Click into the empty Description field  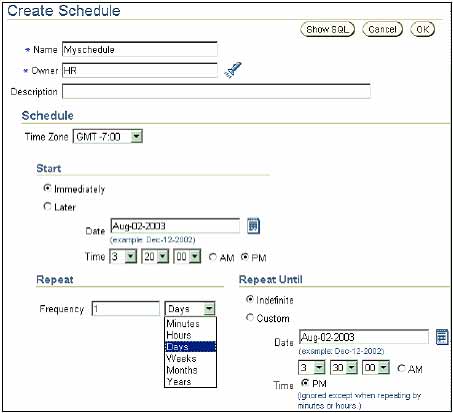(216, 91)
